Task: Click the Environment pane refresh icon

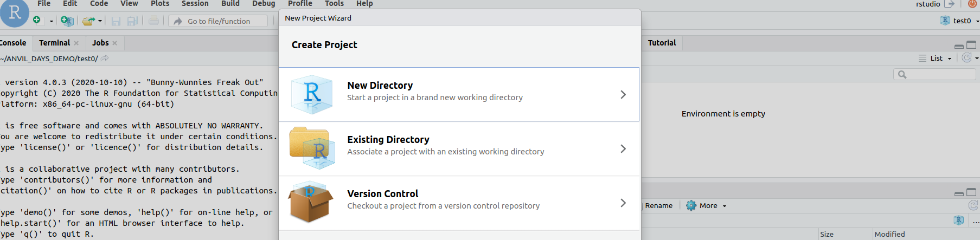Action: [966, 57]
